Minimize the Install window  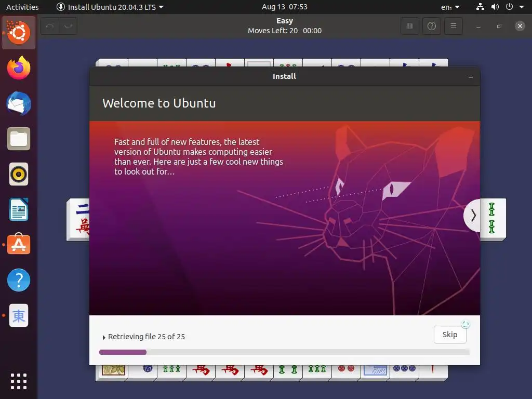(471, 77)
